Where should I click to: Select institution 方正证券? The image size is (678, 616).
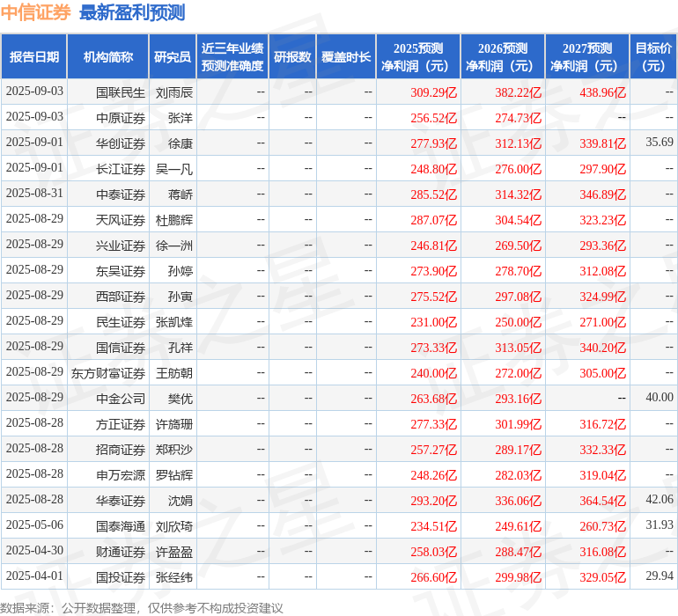121,424
